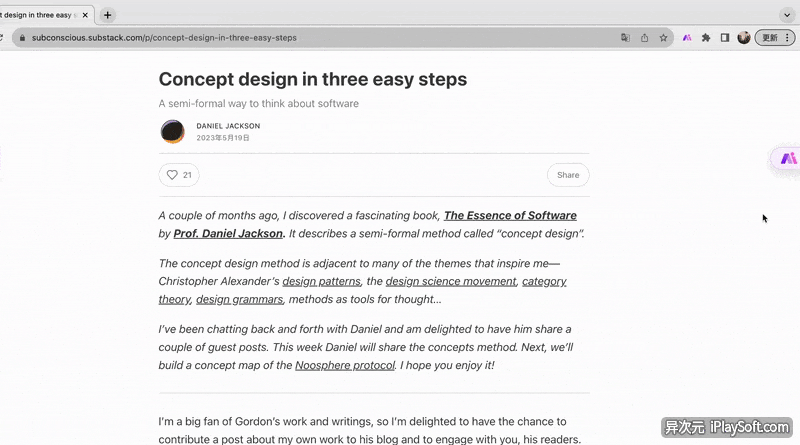Bookmark this page with the star icon

click(x=663, y=38)
